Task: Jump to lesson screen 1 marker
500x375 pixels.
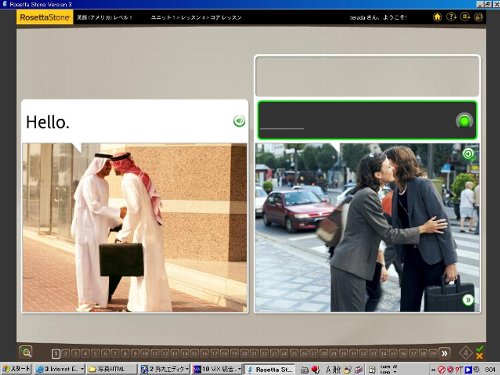Action: pos(56,354)
